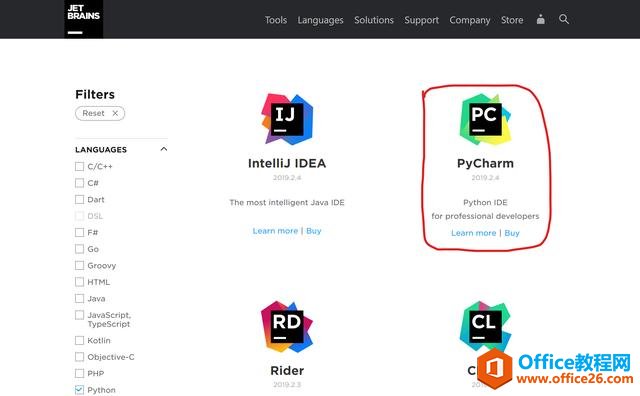This screenshot has height=396, width=640.
Task: Click the disabled DSL filter label
Action: (95, 216)
